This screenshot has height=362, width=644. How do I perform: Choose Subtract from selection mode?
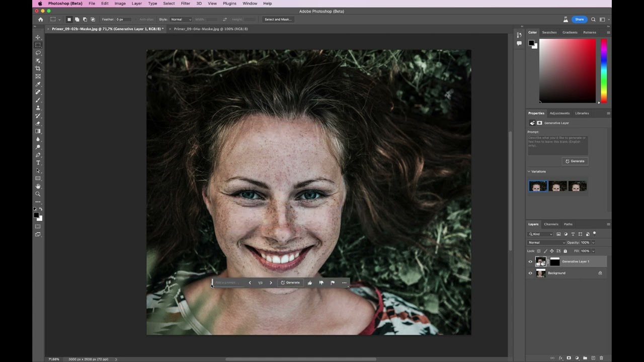tap(85, 20)
